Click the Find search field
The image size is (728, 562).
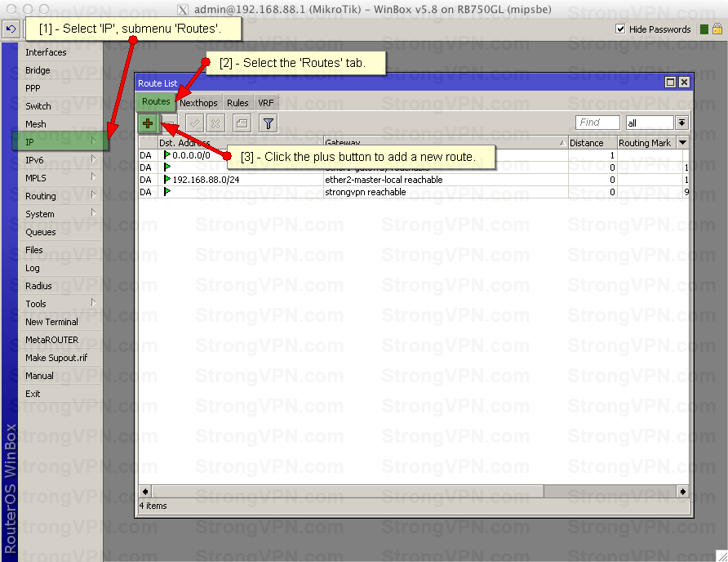tap(598, 123)
